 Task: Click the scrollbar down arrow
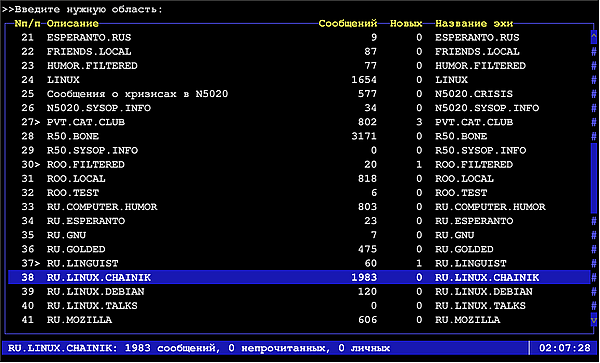(593, 320)
